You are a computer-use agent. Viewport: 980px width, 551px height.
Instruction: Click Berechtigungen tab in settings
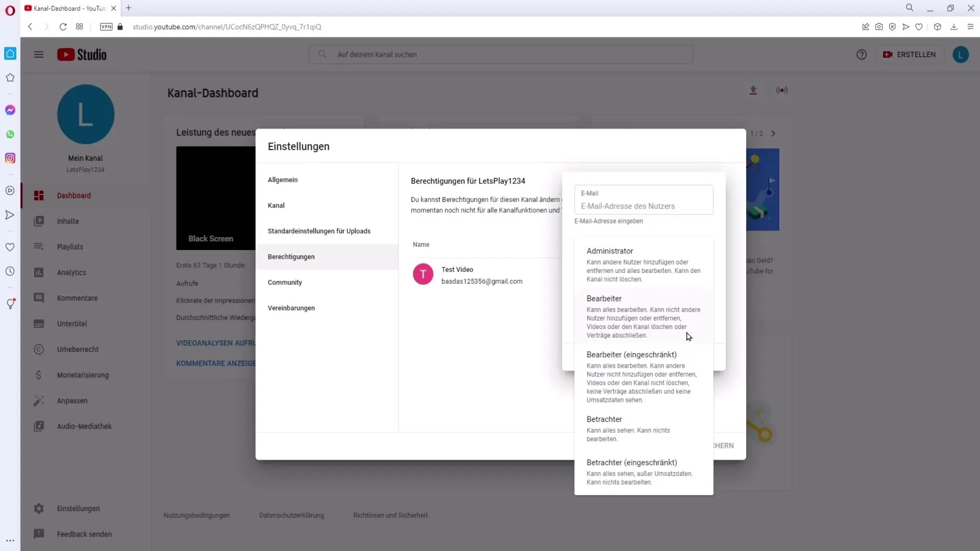(291, 256)
